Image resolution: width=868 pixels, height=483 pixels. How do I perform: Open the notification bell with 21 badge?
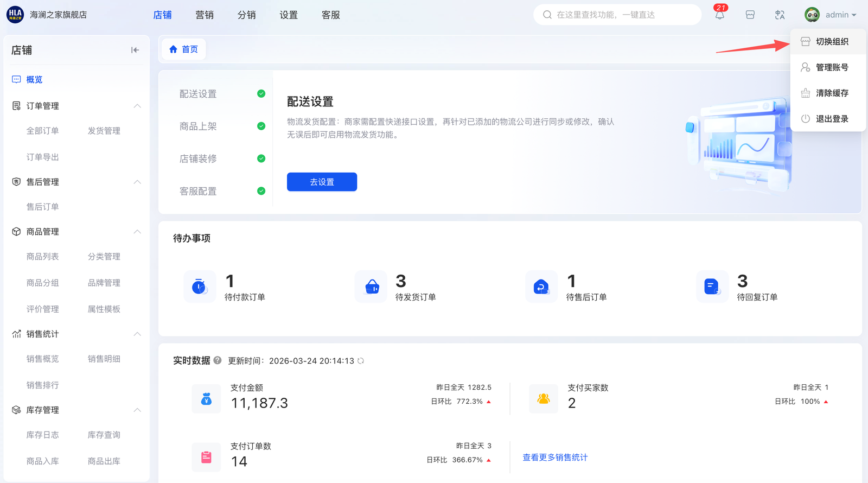(x=719, y=15)
